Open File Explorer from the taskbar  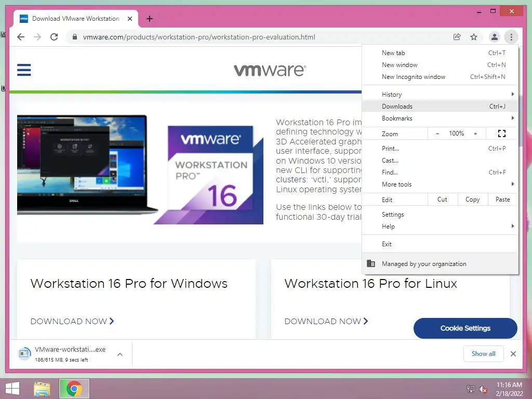coord(42,389)
